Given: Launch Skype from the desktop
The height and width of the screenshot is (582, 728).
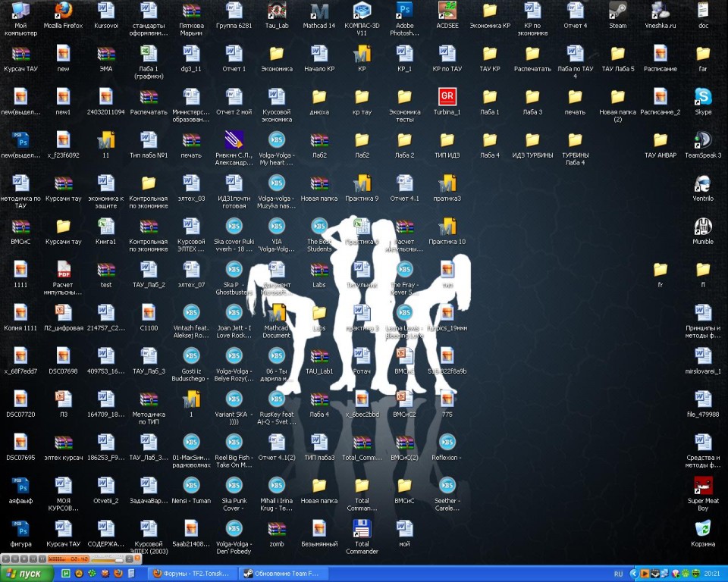Looking at the screenshot, I should [703, 102].
